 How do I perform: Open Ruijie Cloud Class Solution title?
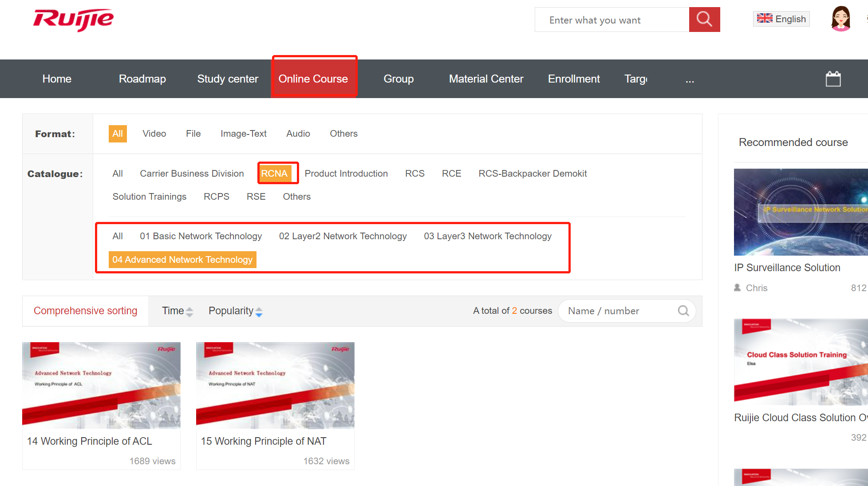pyautogui.click(x=801, y=418)
